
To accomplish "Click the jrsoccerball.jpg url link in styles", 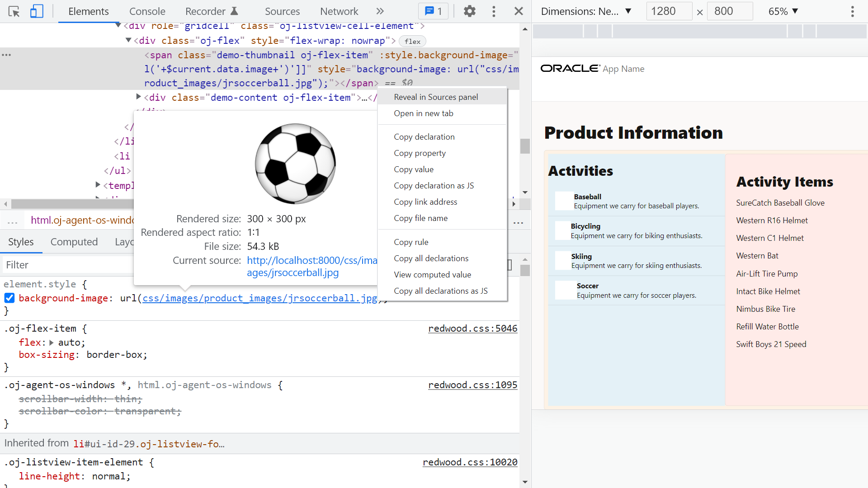I will [259, 298].
